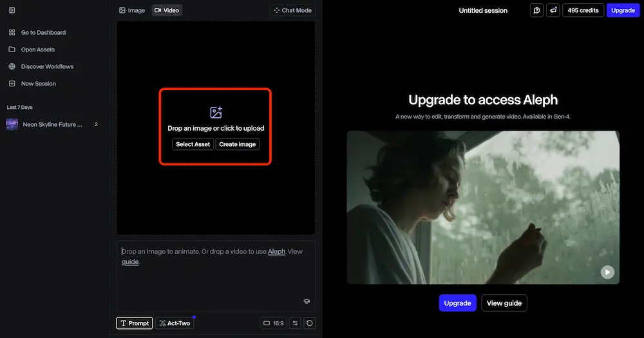Click the graduation cap icon in prompt box

307,301
